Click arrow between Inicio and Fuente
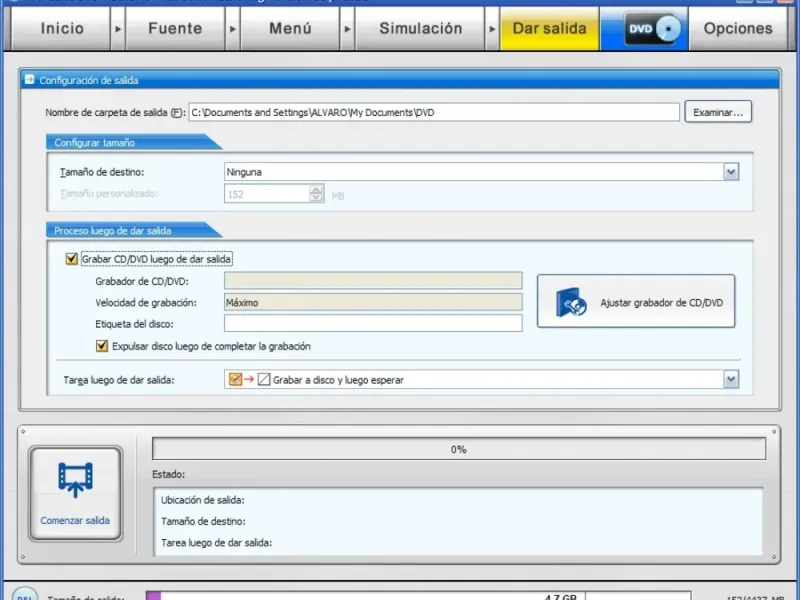 (118, 29)
